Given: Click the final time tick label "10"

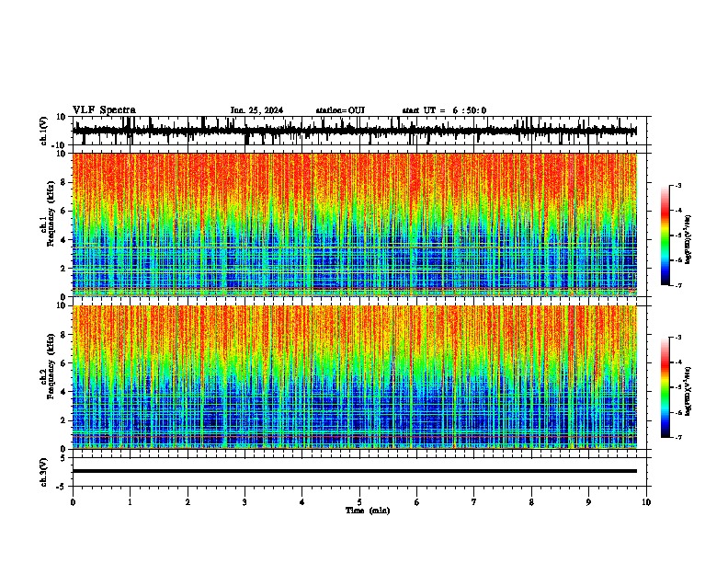Looking at the screenshot, I should 646,502.
